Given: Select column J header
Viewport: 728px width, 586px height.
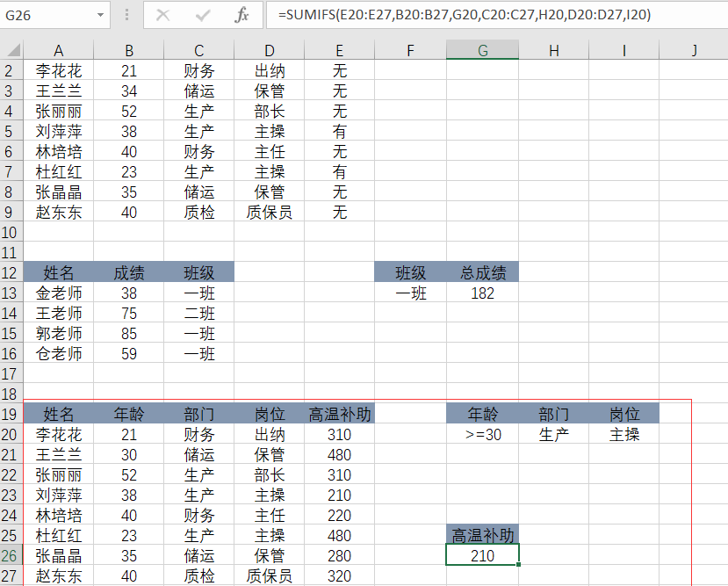Looking at the screenshot, I should 694,50.
